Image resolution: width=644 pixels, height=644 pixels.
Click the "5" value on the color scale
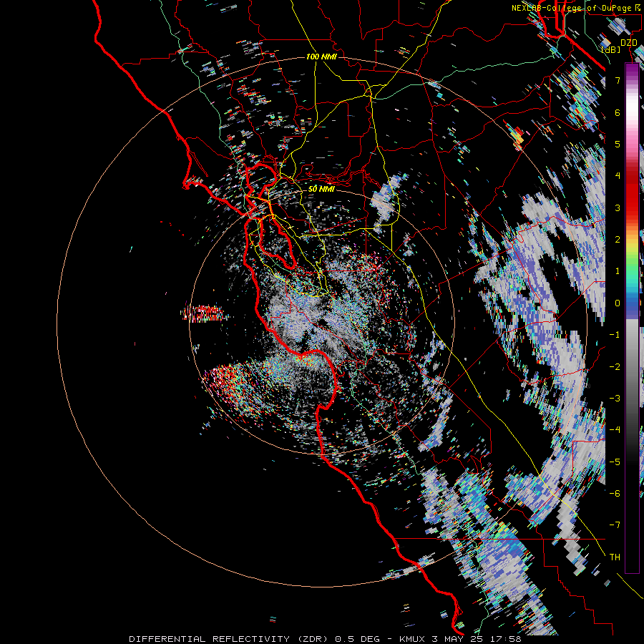tap(618, 144)
